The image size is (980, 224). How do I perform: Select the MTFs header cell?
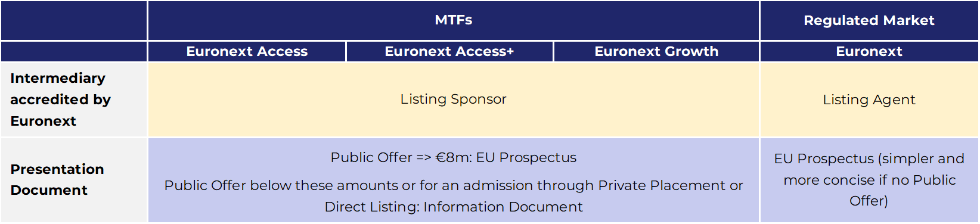point(454,20)
